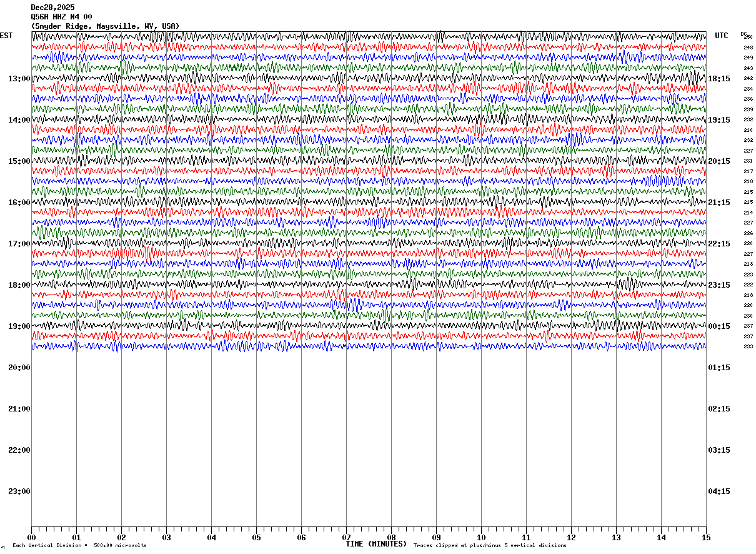Click the 22:15 UTC time label

(719, 244)
